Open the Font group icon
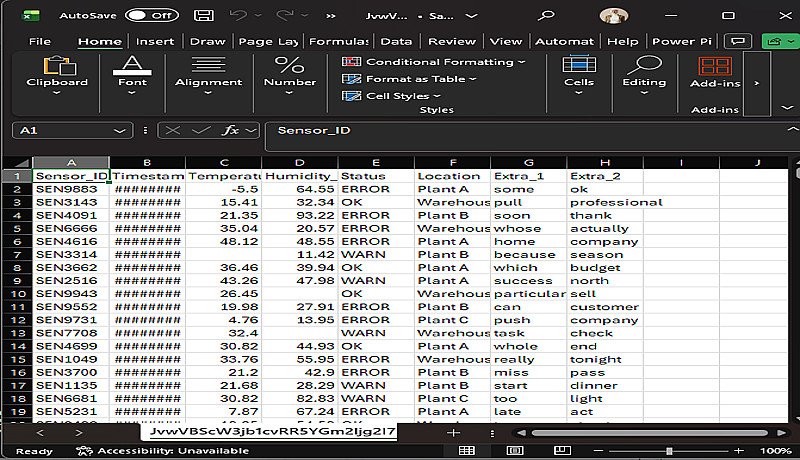The image size is (800, 460). [x=132, y=72]
